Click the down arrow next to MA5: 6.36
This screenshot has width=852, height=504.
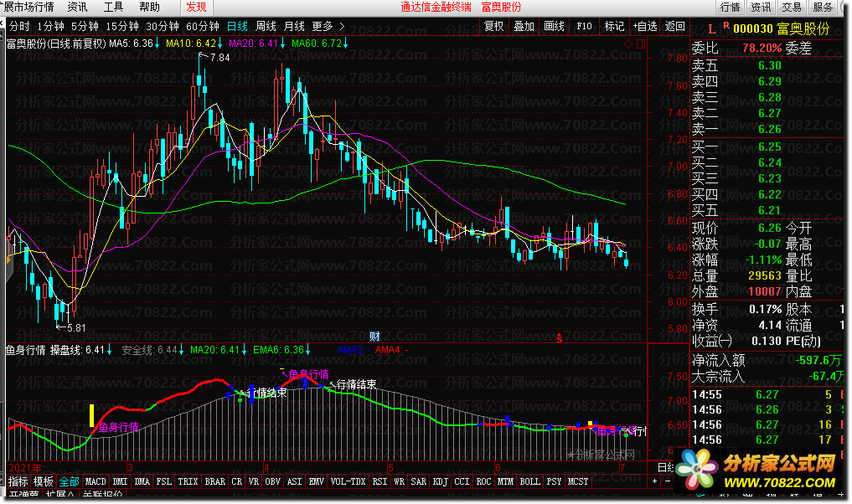coord(157,44)
